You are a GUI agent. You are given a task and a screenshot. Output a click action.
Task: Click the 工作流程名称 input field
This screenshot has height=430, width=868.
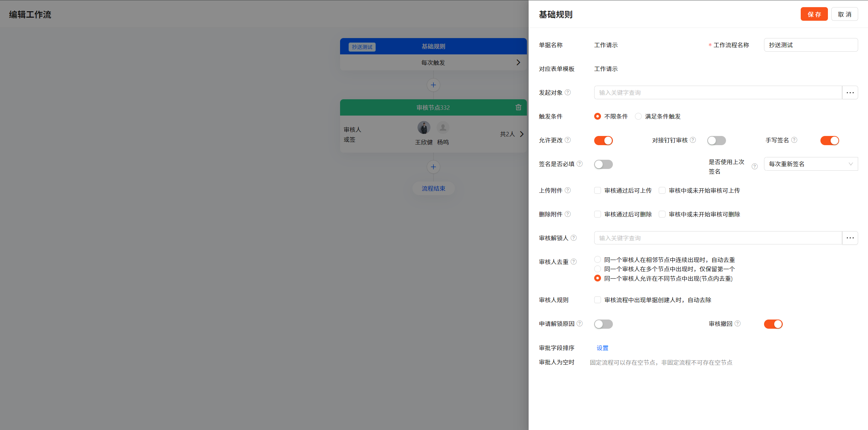[x=811, y=45]
